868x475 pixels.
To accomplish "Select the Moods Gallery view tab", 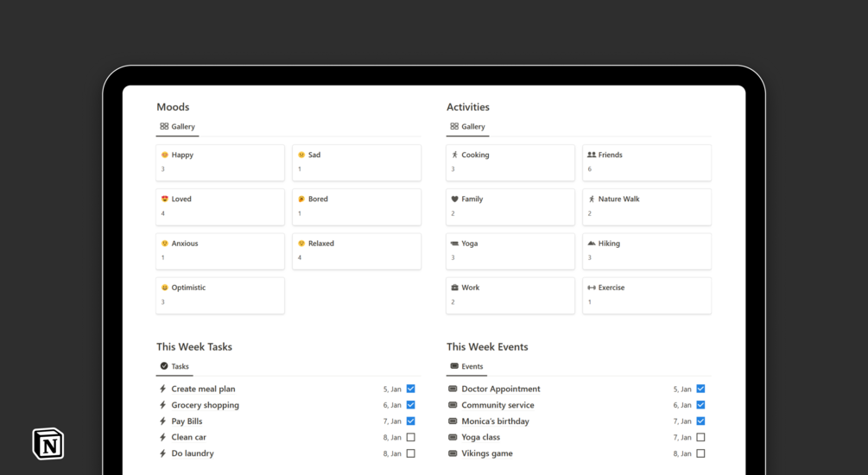I will point(177,126).
